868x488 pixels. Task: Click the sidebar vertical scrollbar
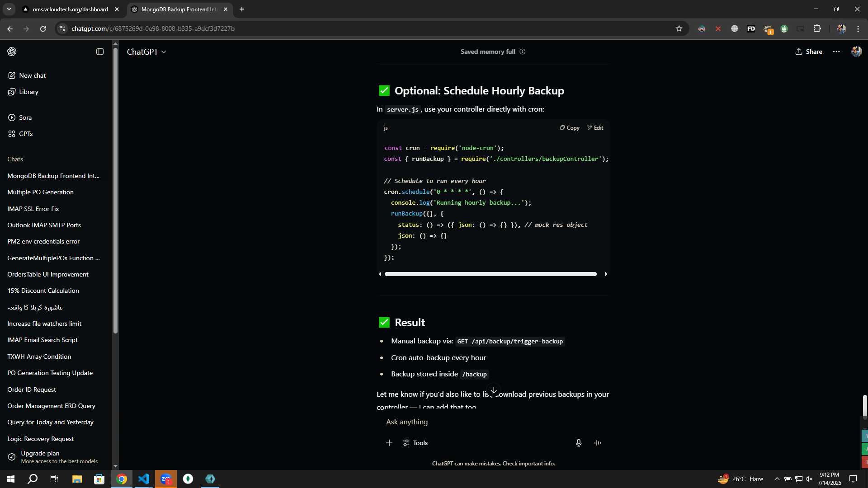click(x=115, y=190)
